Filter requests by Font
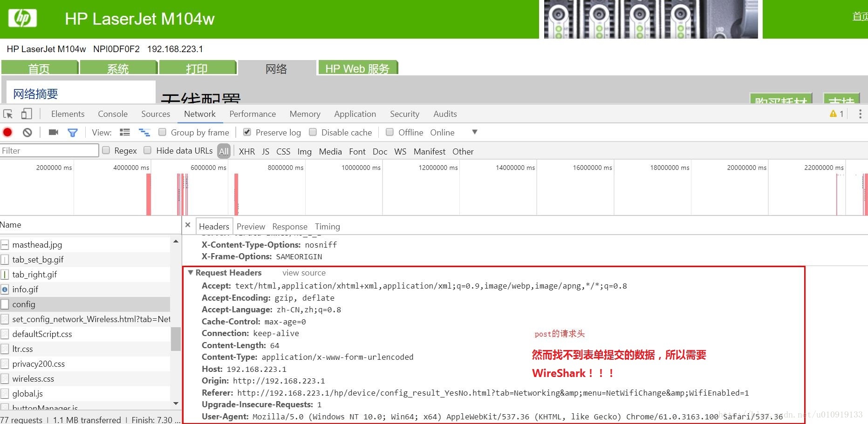The height and width of the screenshot is (424, 868). click(357, 151)
